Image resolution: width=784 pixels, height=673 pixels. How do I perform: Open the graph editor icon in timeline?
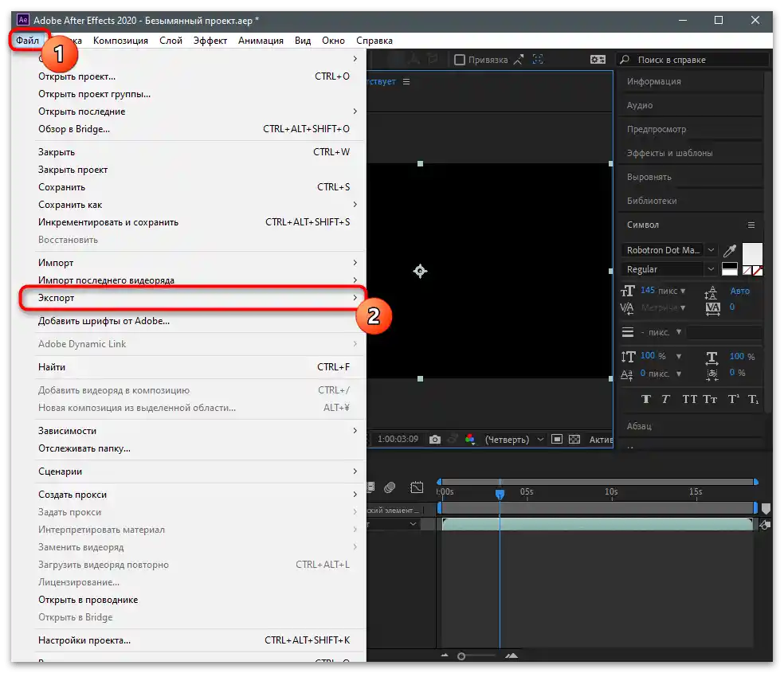pos(417,487)
